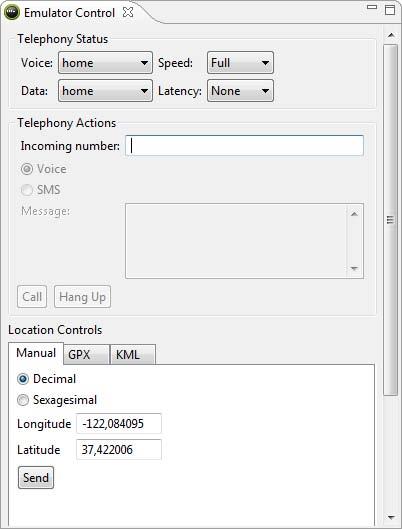The height and width of the screenshot is (529, 402).
Task: Click the Message box scroll-up arrow
Action: 354,214
